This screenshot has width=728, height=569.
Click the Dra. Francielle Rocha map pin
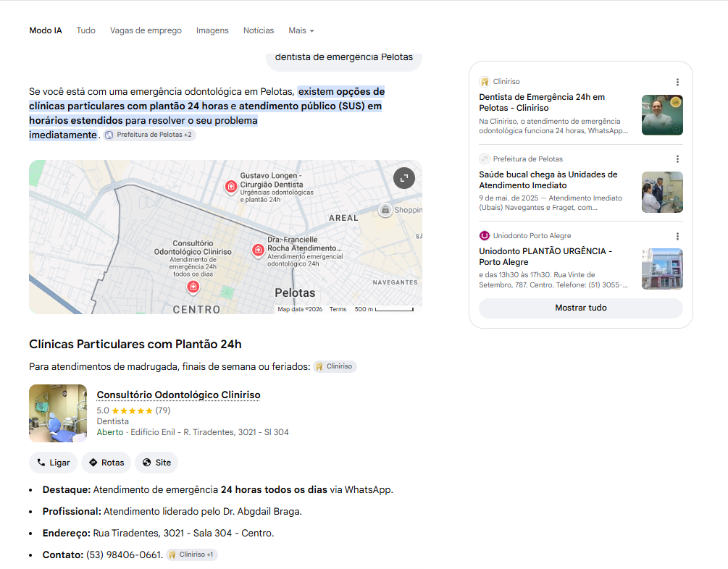coord(258,250)
